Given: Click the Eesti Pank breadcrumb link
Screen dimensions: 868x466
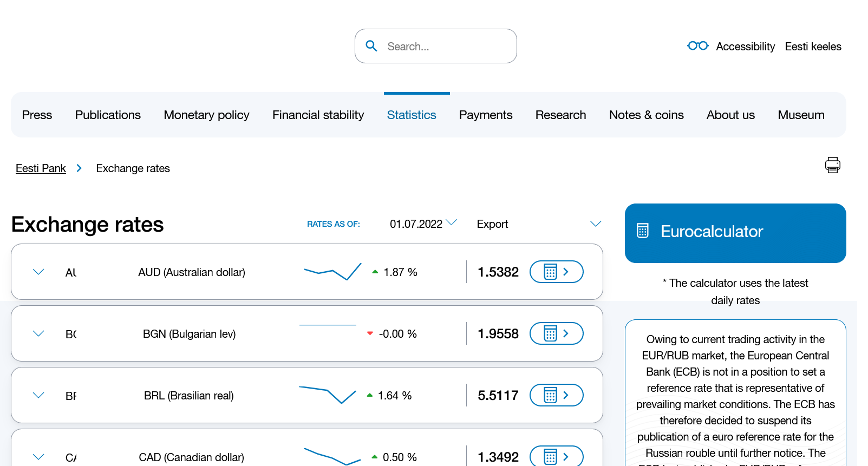Looking at the screenshot, I should 41,168.
